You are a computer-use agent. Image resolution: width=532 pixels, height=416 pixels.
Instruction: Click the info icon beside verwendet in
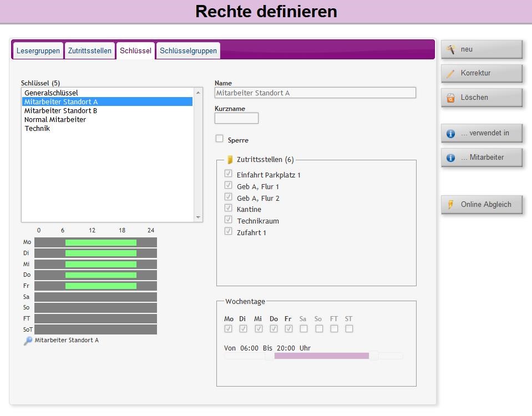point(451,133)
